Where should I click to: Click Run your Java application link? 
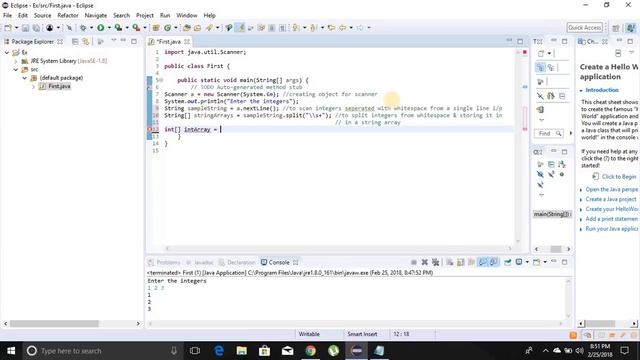[x=611, y=229]
